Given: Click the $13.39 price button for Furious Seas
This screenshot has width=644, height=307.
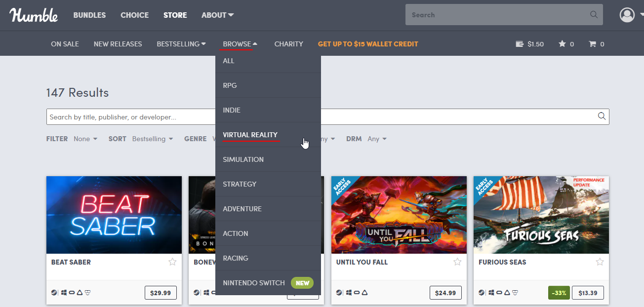Looking at the screenshot, I should [x=588, y=293].
